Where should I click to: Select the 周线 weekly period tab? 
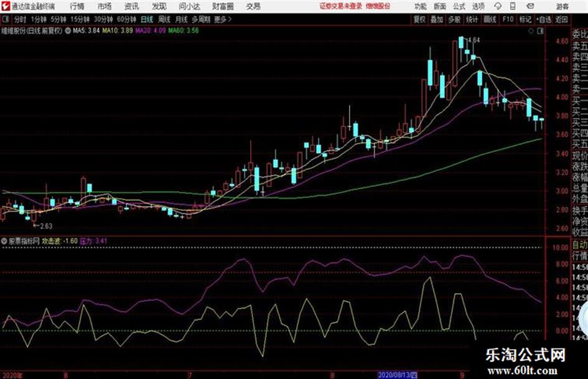pyautogui.click(x=164, y=19)
